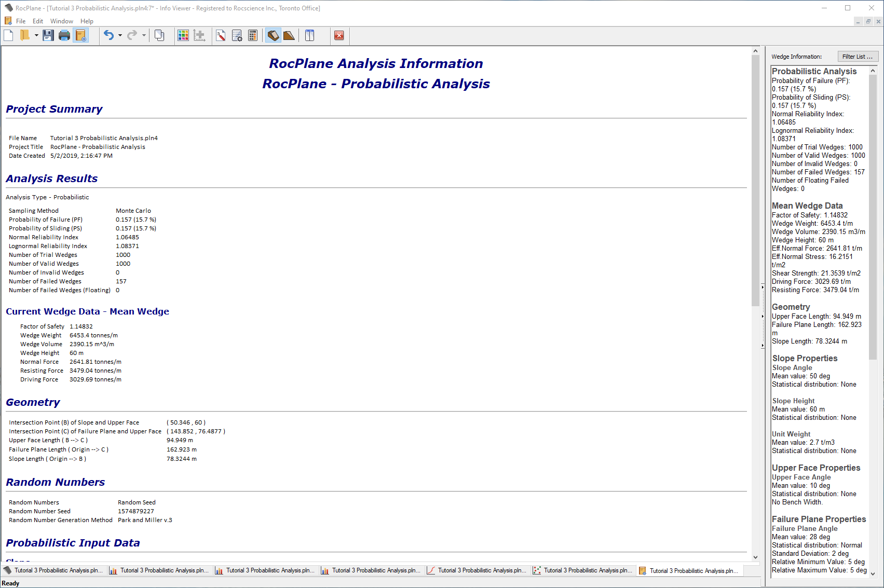This screenshot has height=588, width=884.
Task: Open the redo history dropdown arrow
Action: (x=144, y=35)
